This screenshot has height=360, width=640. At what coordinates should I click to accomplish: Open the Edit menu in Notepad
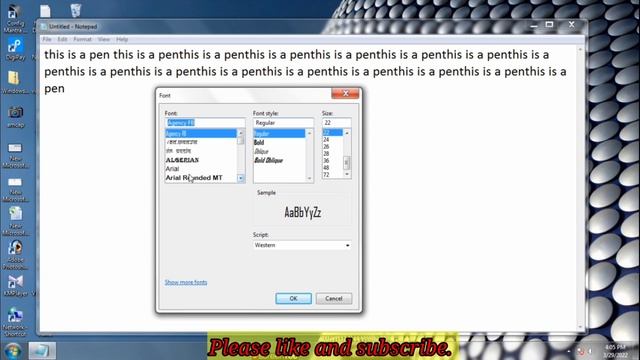(62, 40)
